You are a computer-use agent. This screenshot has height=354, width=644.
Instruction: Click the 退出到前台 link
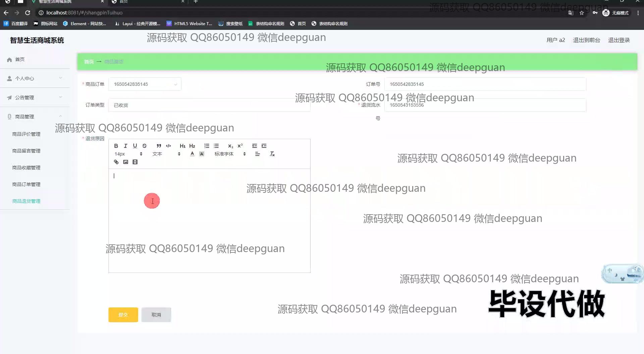[587, 40]
